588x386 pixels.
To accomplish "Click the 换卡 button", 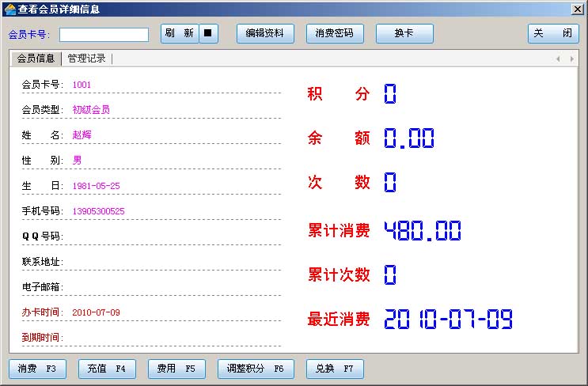I will click(x=404, y=34).
